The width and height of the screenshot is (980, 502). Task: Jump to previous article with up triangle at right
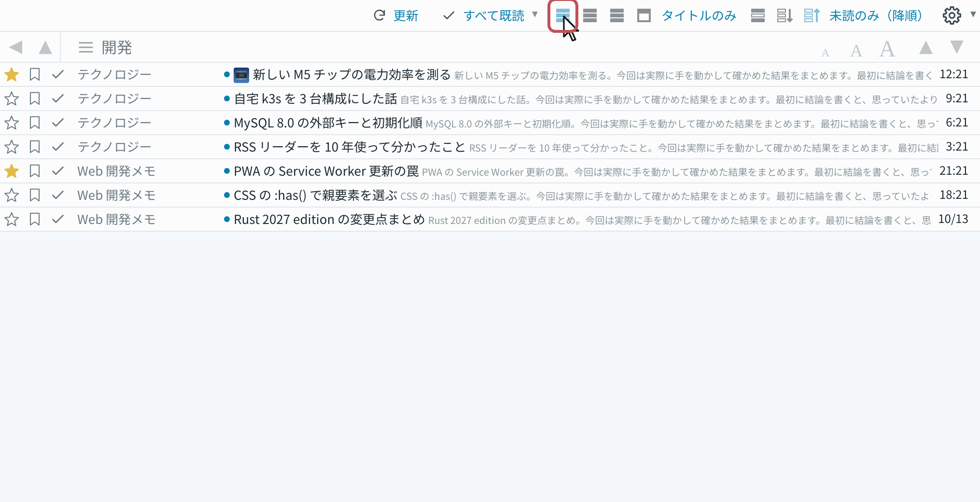tap(926, 47)
